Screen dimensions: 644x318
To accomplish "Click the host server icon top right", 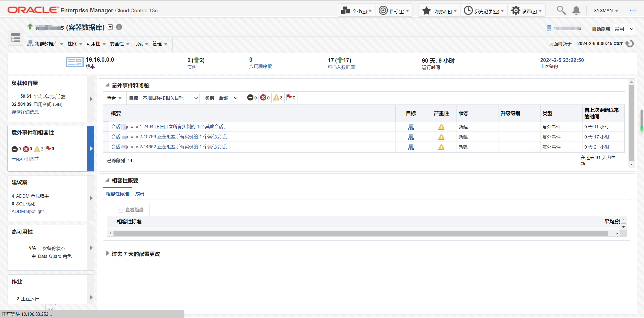I will coord(549,28).
